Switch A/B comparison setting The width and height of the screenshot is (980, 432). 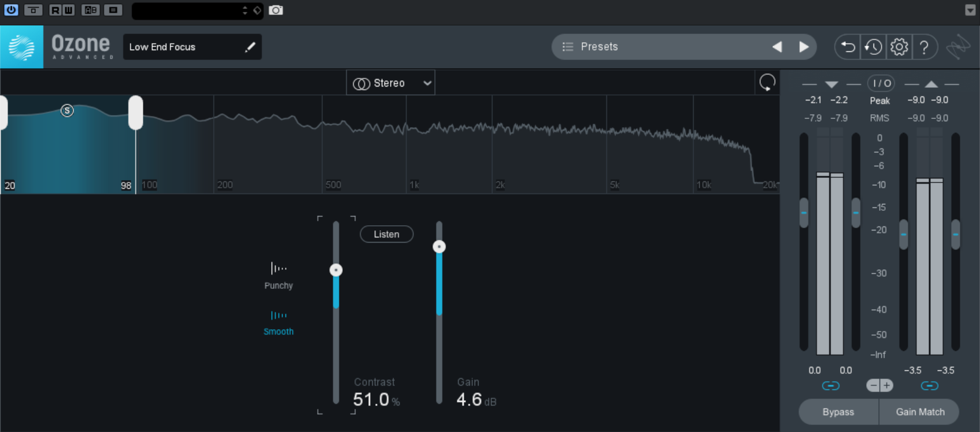click(90, 10)
